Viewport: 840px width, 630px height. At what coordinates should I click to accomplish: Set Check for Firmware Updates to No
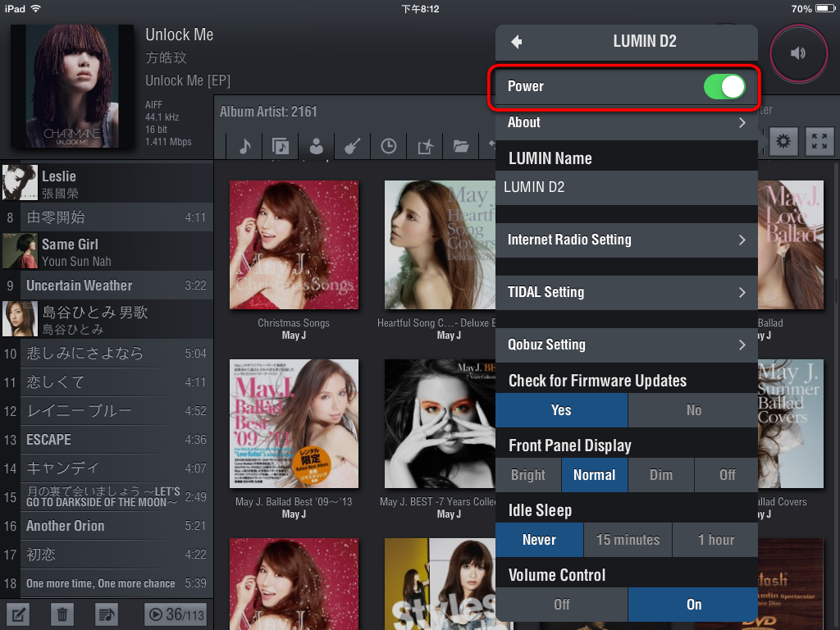pyautogui.click(x=693, y=410)
